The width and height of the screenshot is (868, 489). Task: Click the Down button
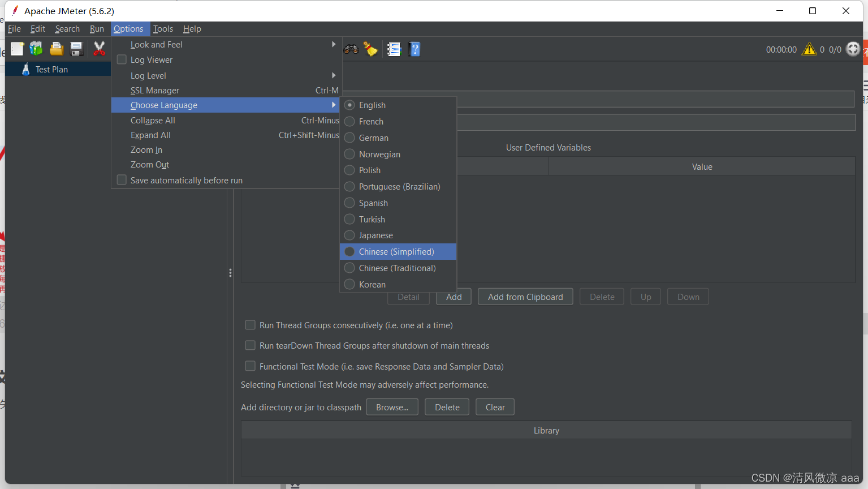[x=688, y=297]
